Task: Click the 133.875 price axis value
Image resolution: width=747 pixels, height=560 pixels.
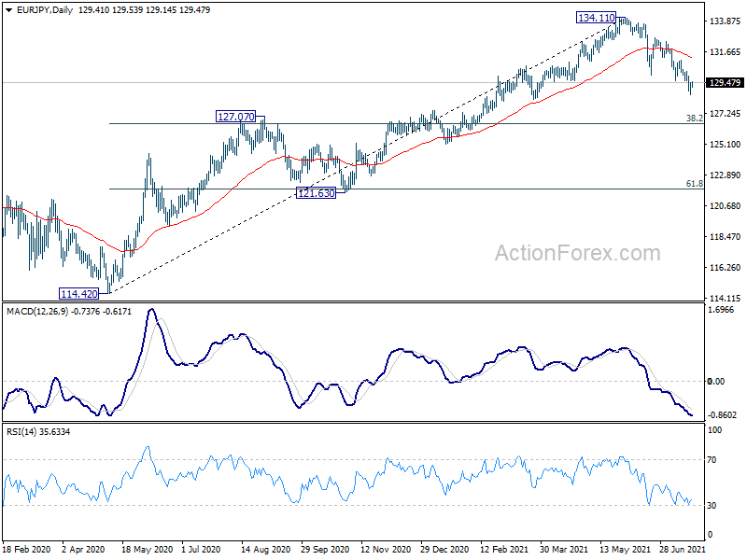Action: click(x=726, y=21)
